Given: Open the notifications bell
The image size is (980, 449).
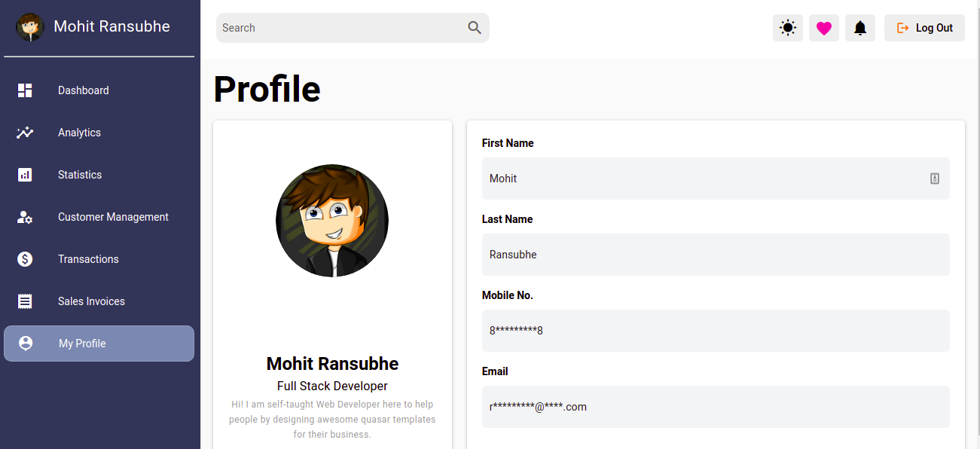Looking at the screenshot, I should point(860,28).
